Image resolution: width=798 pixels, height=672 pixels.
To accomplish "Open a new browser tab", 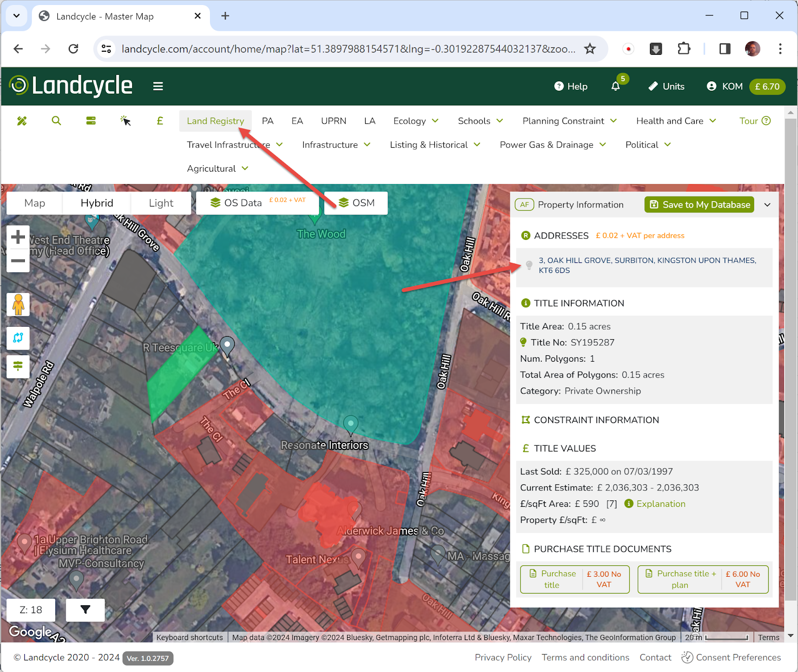I will coord(225,16).
